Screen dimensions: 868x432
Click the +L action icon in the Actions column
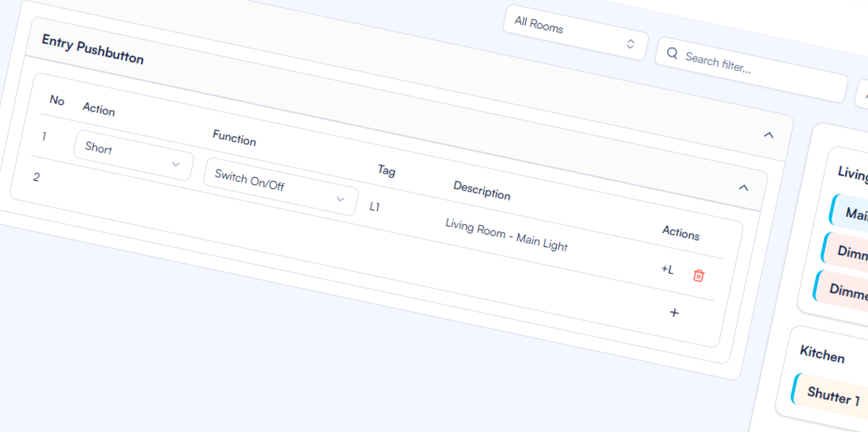[x=666, y=269]
